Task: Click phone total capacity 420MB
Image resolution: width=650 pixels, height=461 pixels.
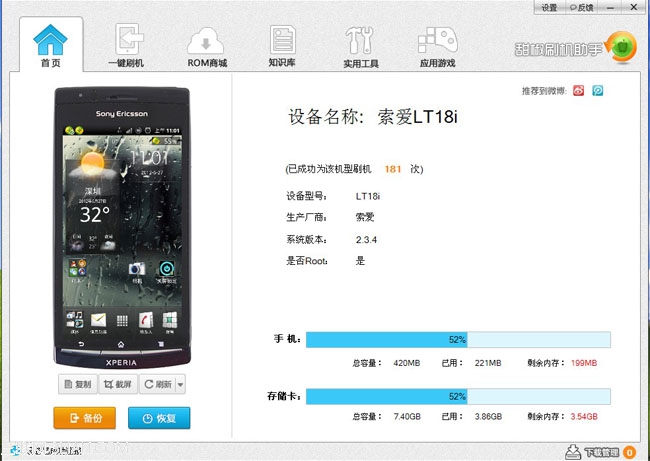Action: pyautogui.click(x=407, y=363)
